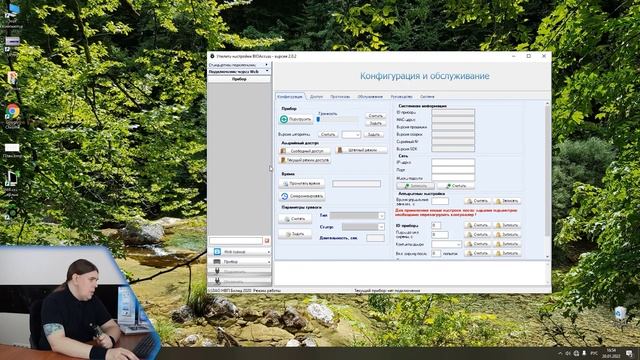Click Считать in the ID прибора row
This screenshot has width=640, height=360.
tap(478, 225)
